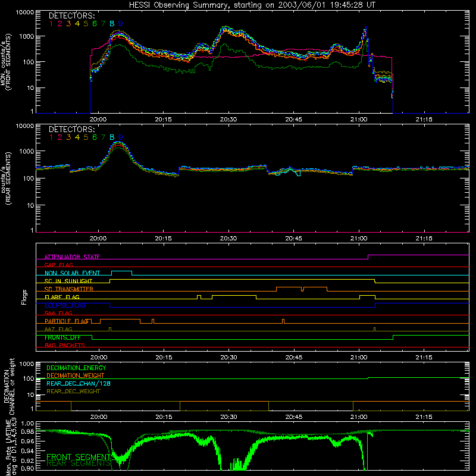Screen dimensions: 476x476
Task: Select detector 7 legend number in rear segments panel
Action: (x=103, y=137)
